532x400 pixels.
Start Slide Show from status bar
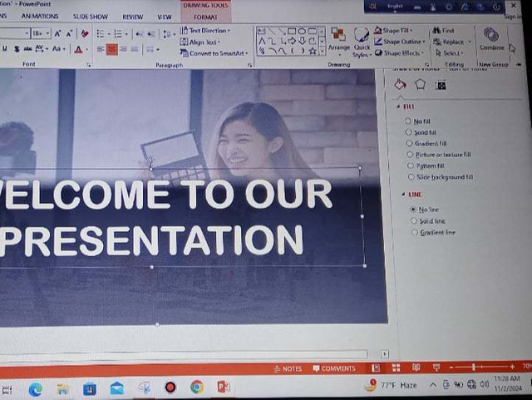436,367
